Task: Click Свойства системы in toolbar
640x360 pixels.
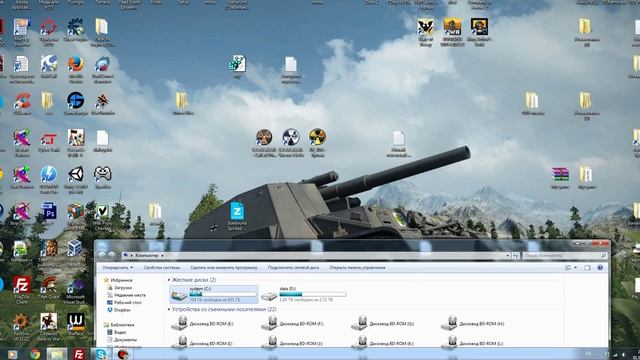Action: pos(162,268)
